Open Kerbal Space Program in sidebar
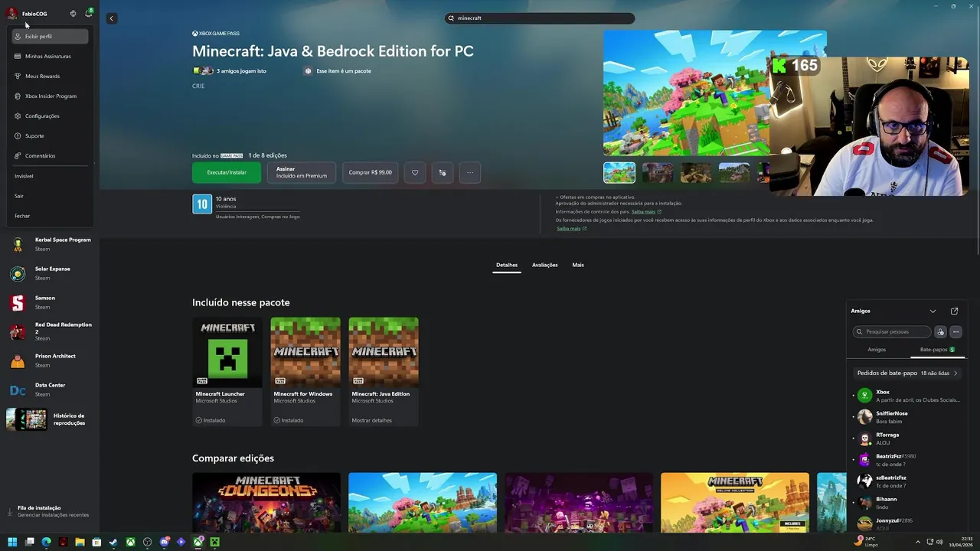The image size is (980, 551). 50,244
